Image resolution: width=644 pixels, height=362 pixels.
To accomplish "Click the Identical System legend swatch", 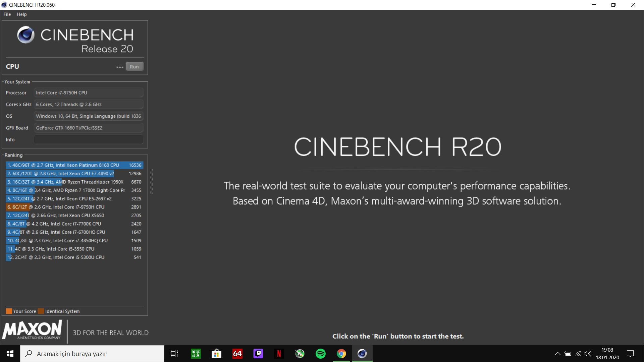I will coord(41,311).
